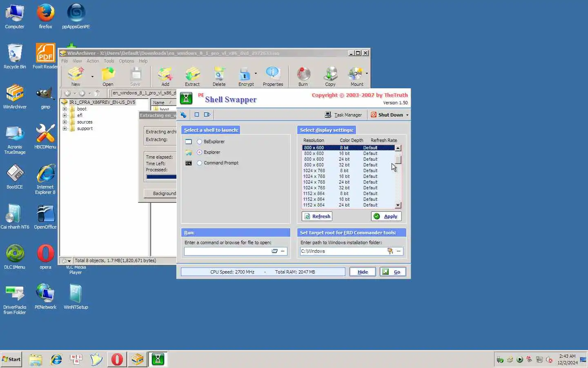Click the Internet Explorer taskbar icon
The height and width of the screenshot is (368, 588).
[56, 359]
